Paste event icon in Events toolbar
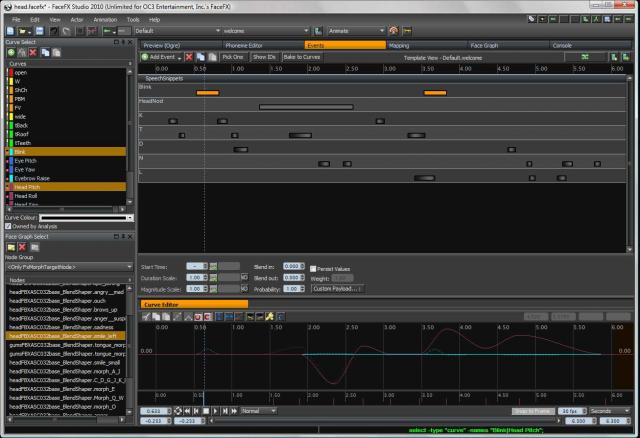 (212, 57)
